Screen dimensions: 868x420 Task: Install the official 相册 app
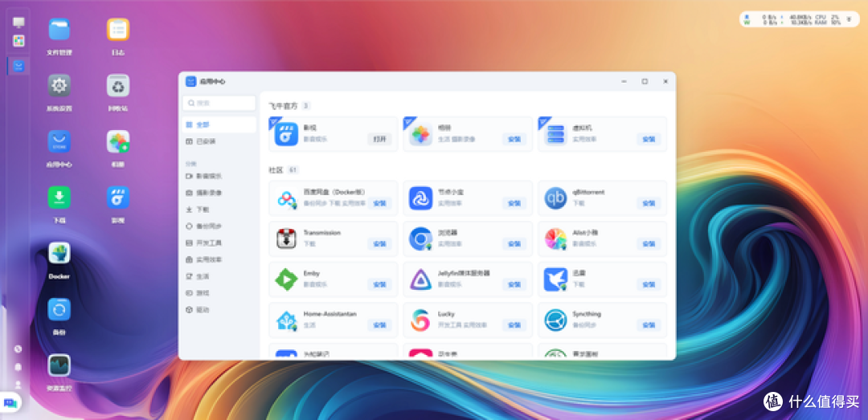tap(514, 139)
